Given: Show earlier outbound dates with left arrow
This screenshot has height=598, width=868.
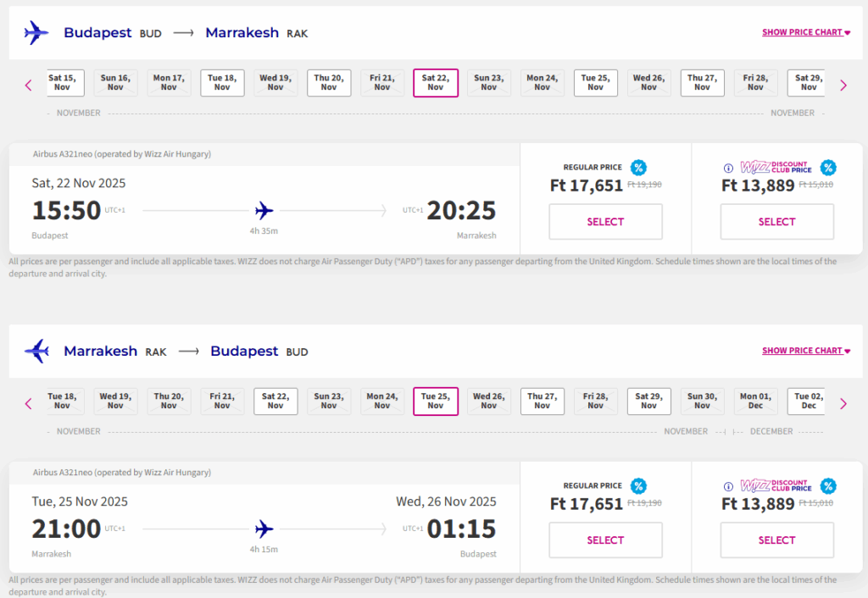Looking at the screenshot, I should point(28,85).
